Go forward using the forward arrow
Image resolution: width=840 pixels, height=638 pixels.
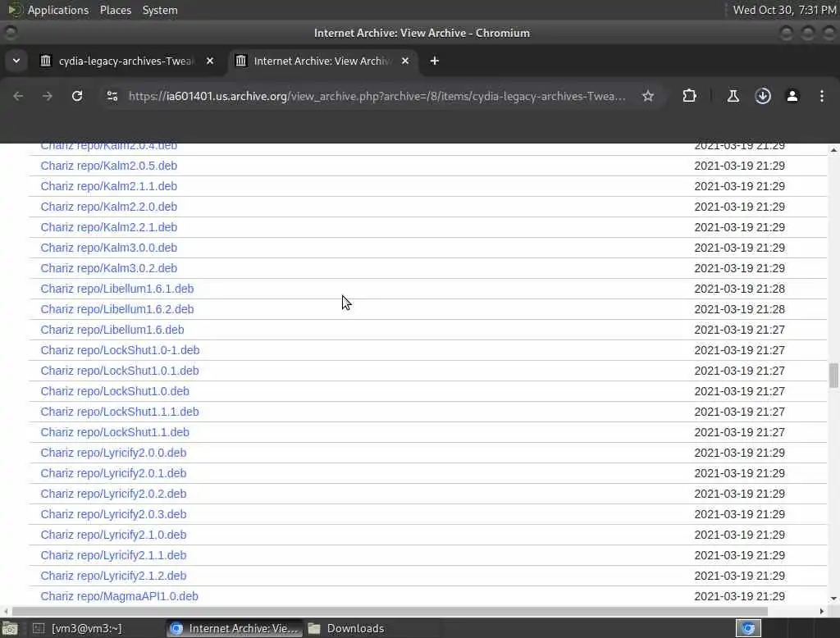click(x=47, y=96)
